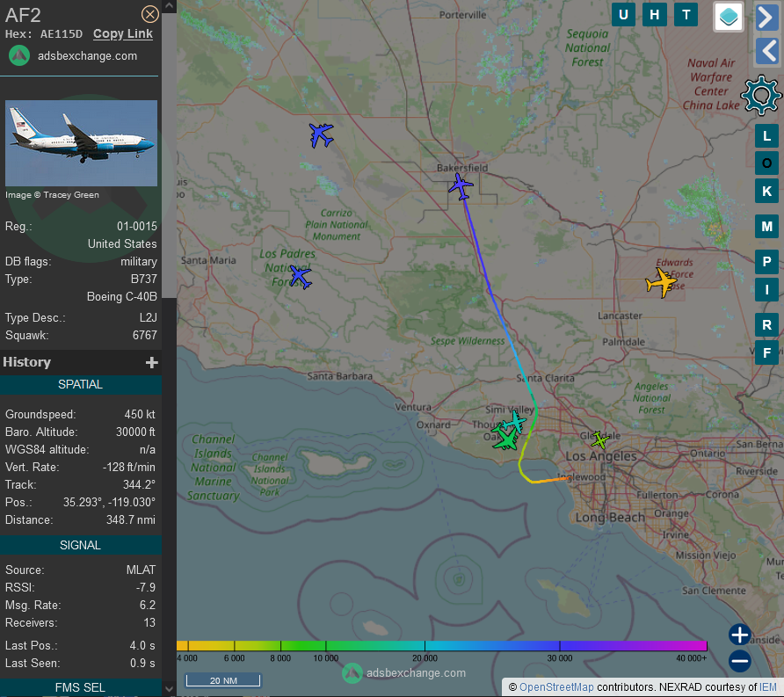
Task: Click the AF2 callsign title
Action: (23, 15)
